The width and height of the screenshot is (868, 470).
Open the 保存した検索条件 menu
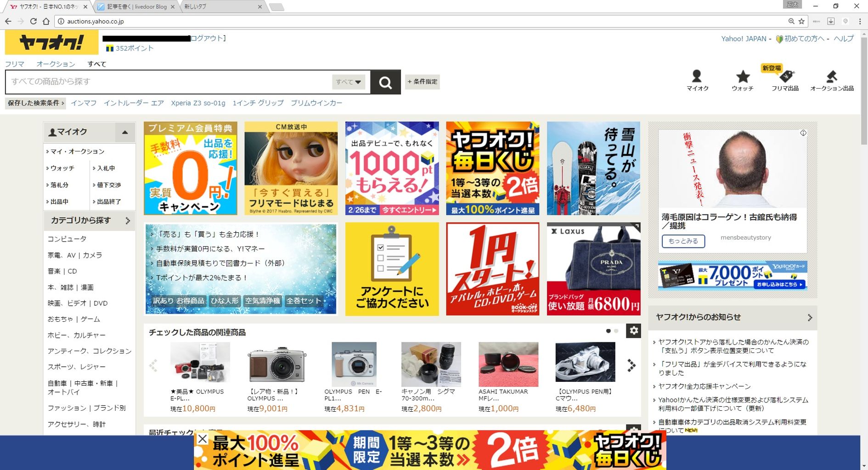click(35, 103)
